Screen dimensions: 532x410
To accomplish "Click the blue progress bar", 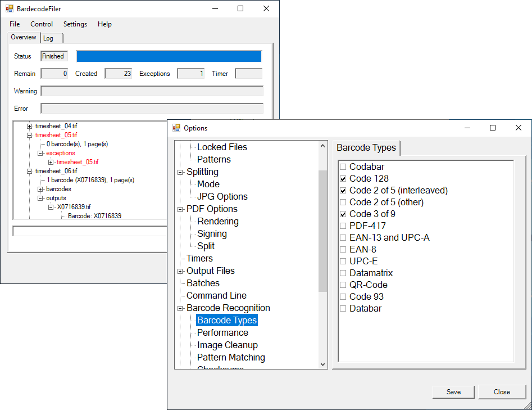I will 169,56.
